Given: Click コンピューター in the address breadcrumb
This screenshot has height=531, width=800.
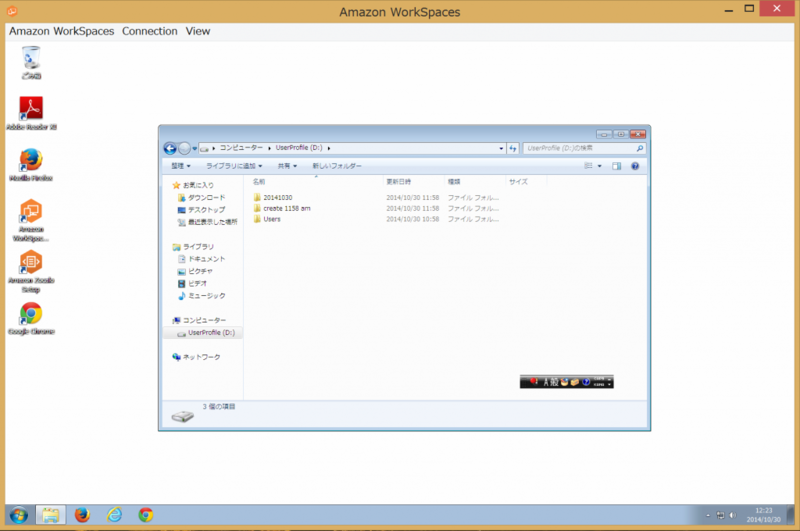Looking at the screenshot, I should tap(241, 147).
